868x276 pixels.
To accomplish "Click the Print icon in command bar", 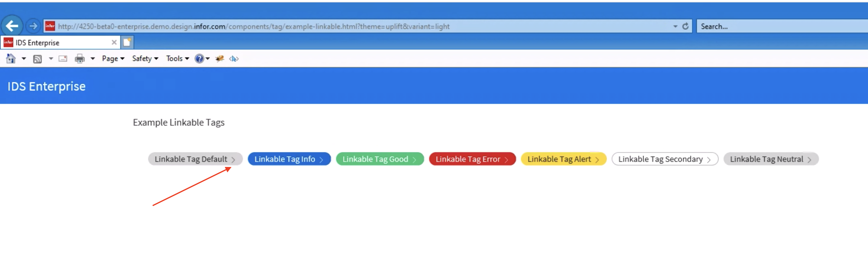I will pos(80,59).
